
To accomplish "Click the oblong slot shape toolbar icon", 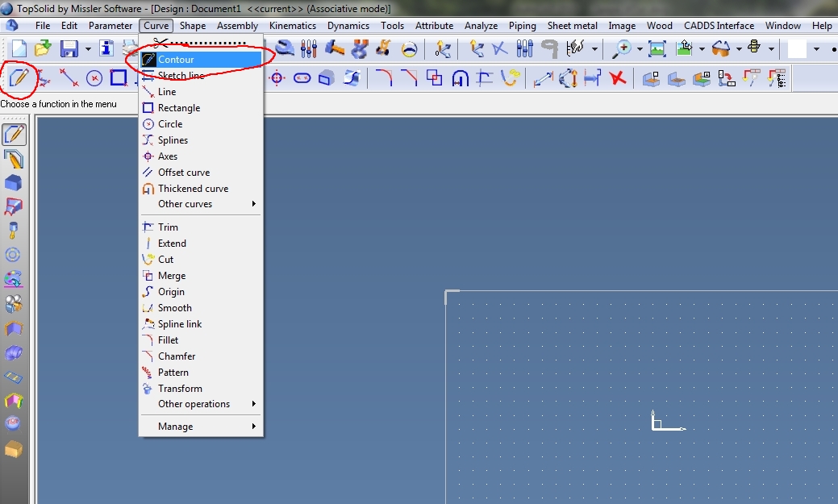I will click(x=302, y=78).
